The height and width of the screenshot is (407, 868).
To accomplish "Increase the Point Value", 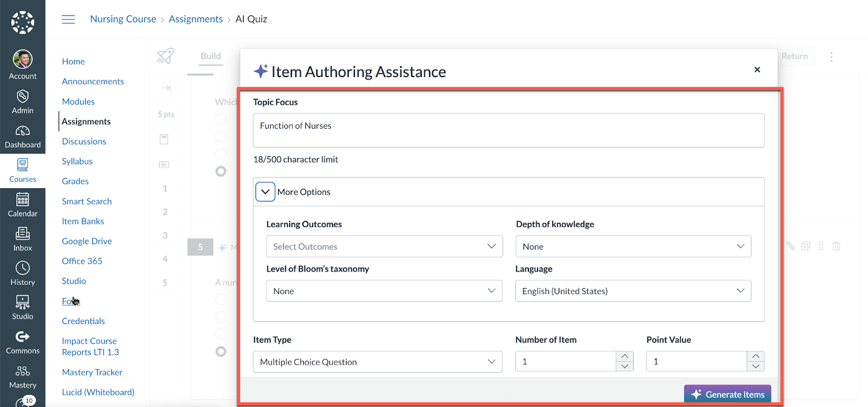I will 756,357.
